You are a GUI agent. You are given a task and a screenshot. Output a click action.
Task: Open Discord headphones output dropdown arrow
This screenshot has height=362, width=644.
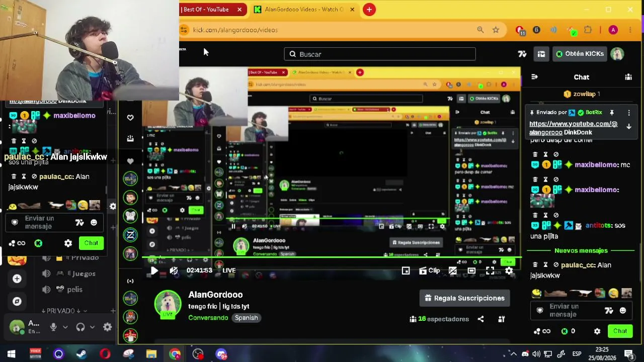pos(92,327)
